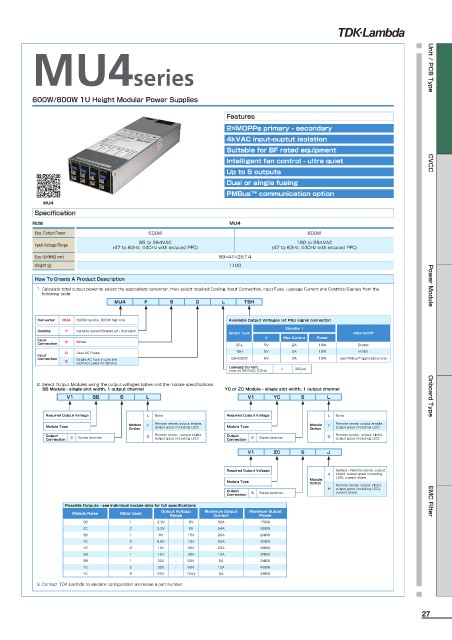
Task: Click the 'Maximum Output Current' column header
Action: [221, 513]
